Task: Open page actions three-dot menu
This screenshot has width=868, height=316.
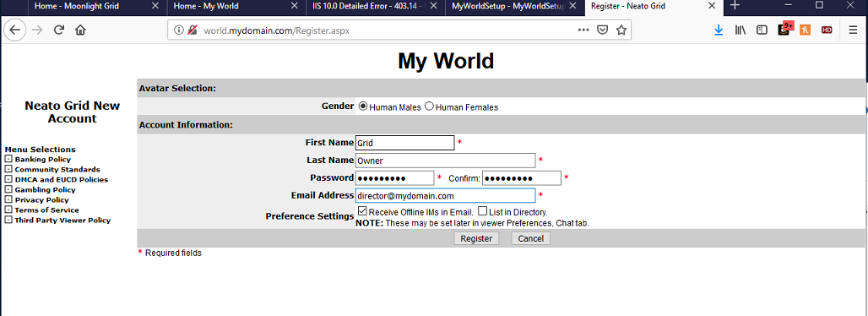Action: pyautogui.click(x=583, y=30)
